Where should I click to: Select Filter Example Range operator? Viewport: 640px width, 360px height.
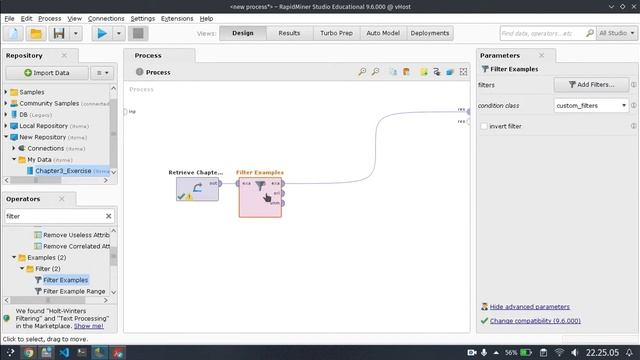[x=74, y=291]
